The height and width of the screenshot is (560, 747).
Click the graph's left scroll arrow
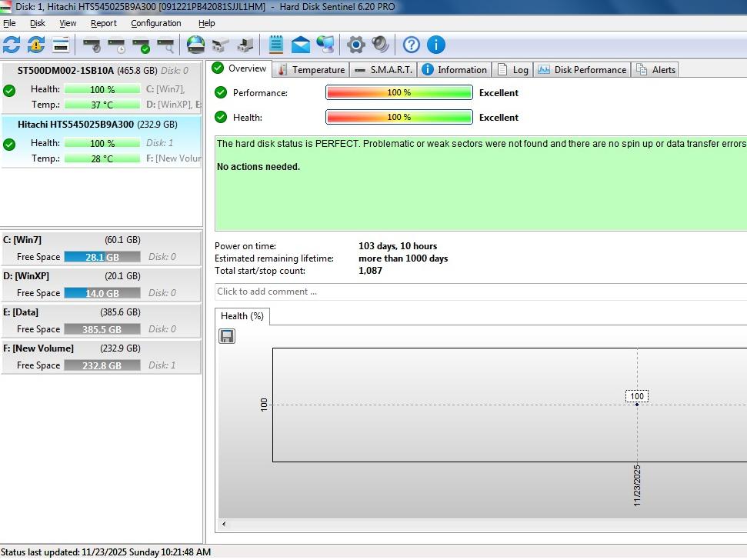tap(224, 524)
